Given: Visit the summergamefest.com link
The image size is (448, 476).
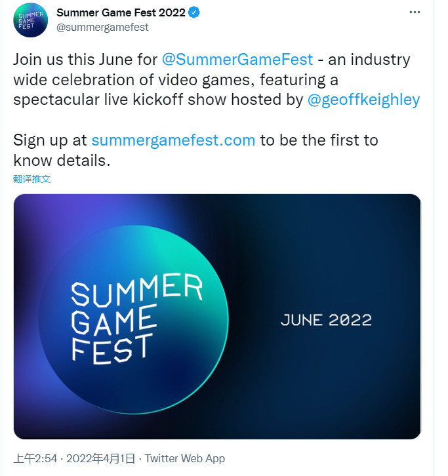Looking at the screenshot, I should click(x=173, y=140).
